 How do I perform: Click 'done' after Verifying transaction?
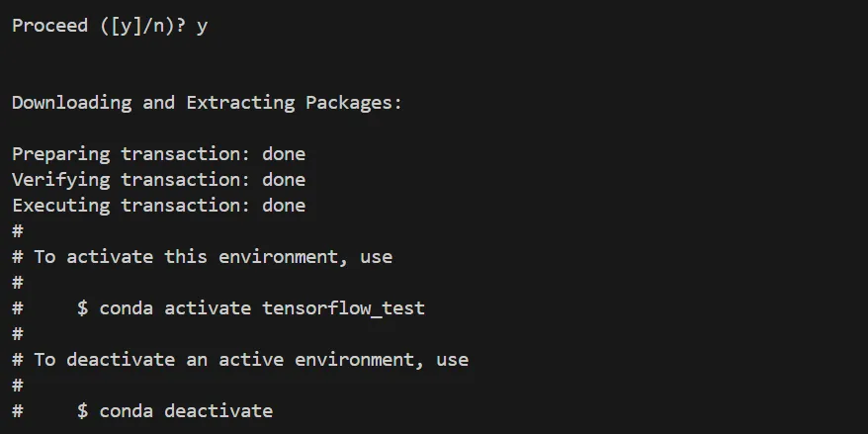pyautogui.click(x=284, y=180)
